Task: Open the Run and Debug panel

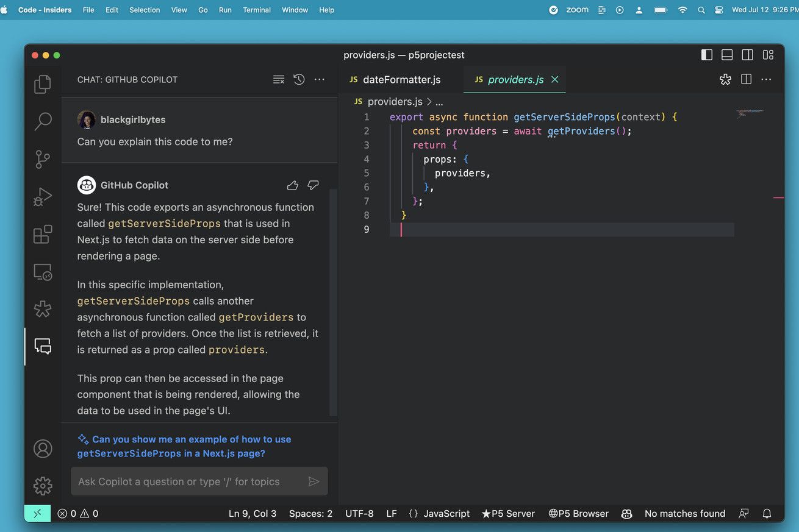Action: pyautogui.click(x=42, y=196)
